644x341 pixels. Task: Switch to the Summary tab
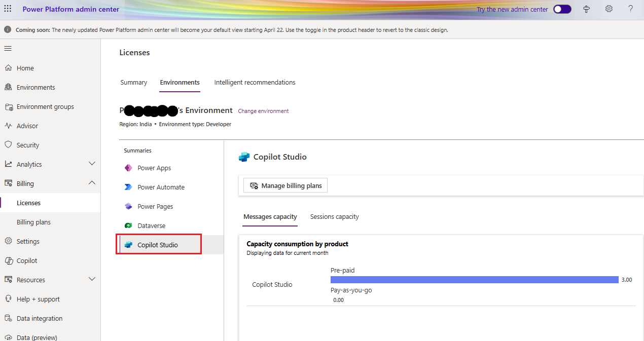tap(134, 82)
